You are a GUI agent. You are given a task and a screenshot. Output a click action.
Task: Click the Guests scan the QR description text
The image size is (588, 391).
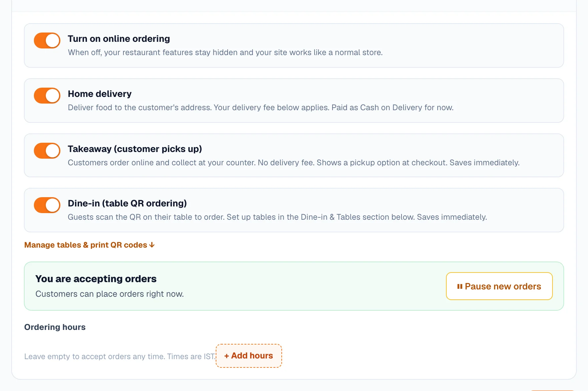[277, 217]
